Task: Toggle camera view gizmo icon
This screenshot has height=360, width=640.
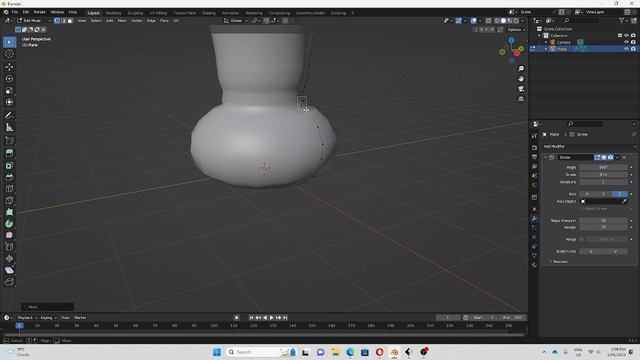Action: [521, 89]
